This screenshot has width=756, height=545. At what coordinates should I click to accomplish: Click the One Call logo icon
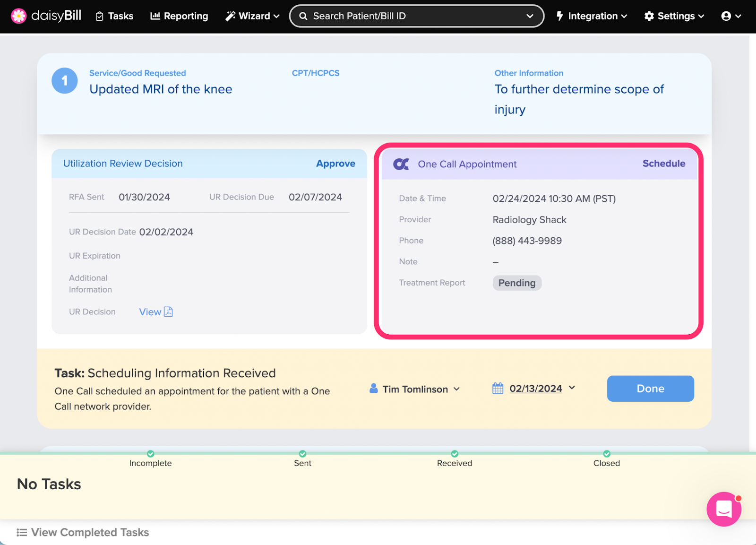click(401, 164)
